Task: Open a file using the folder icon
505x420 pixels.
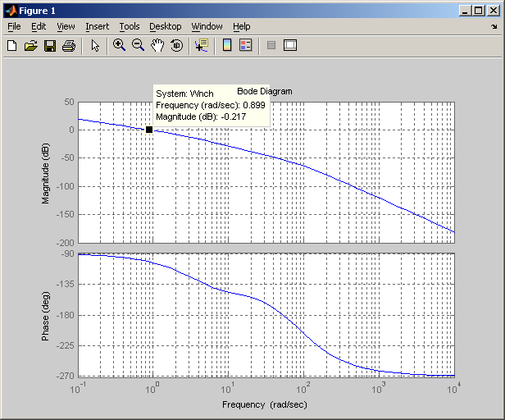Action: [30, 46]
